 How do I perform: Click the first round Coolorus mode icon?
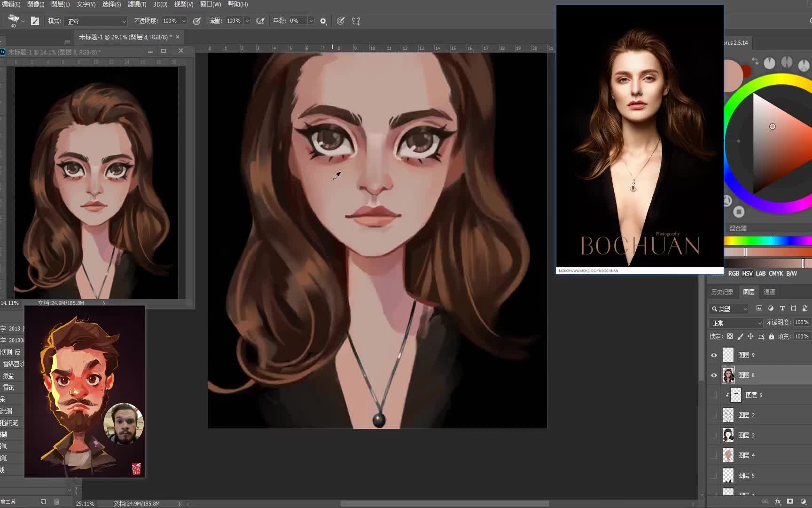pos(769,63)
